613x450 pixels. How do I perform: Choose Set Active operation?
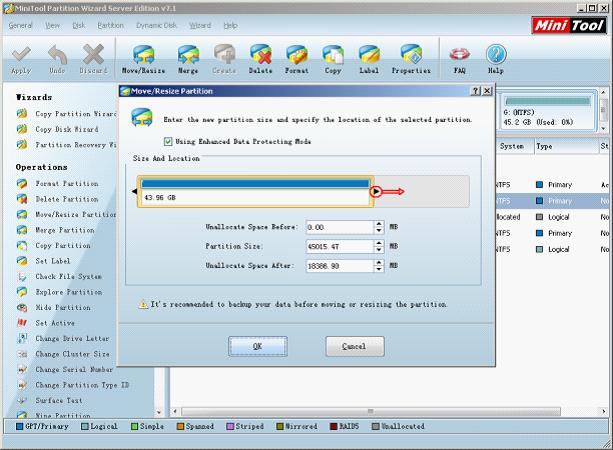[45, 323]
